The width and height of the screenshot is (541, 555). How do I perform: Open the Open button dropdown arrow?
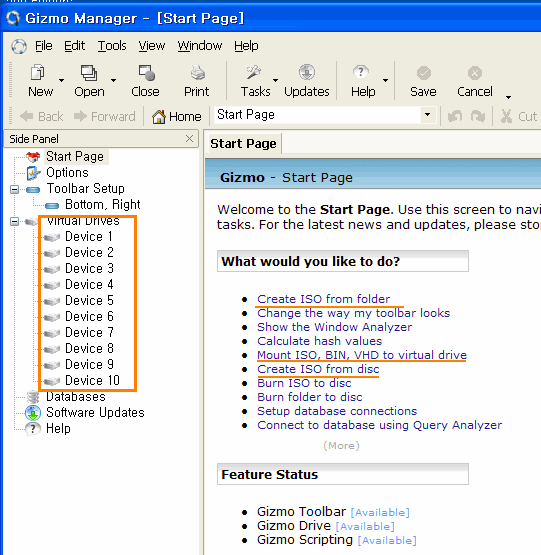pyautogui.click(x=113, y=80)
